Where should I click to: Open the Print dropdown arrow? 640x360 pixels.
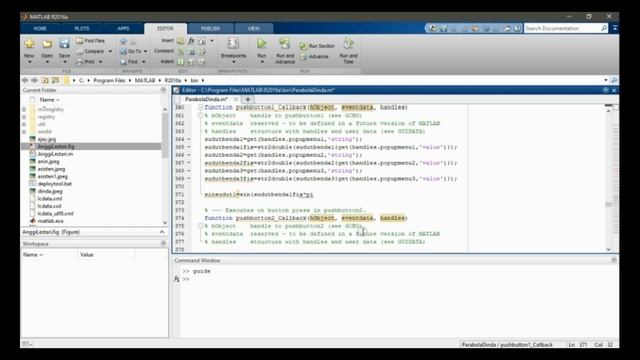click(x=100, y=62)
